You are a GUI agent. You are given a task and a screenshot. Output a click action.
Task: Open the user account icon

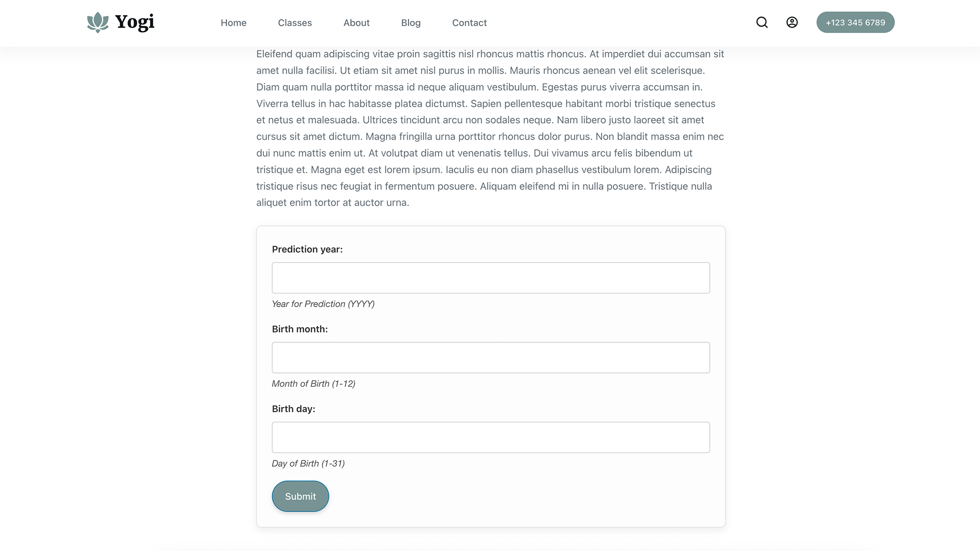coord(792,22)
